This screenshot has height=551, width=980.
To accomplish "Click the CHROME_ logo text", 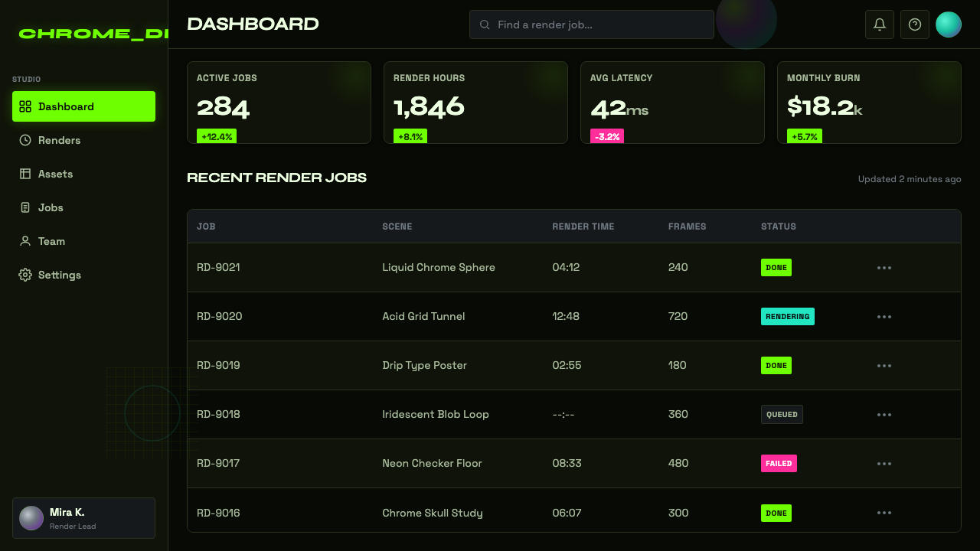I will [93, 34].
